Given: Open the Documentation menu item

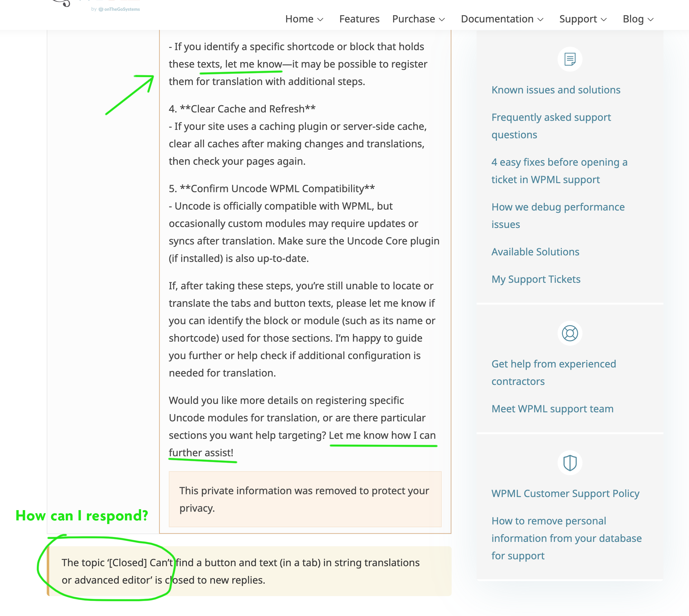Looking at the screenshot, I should click(497, 19).
